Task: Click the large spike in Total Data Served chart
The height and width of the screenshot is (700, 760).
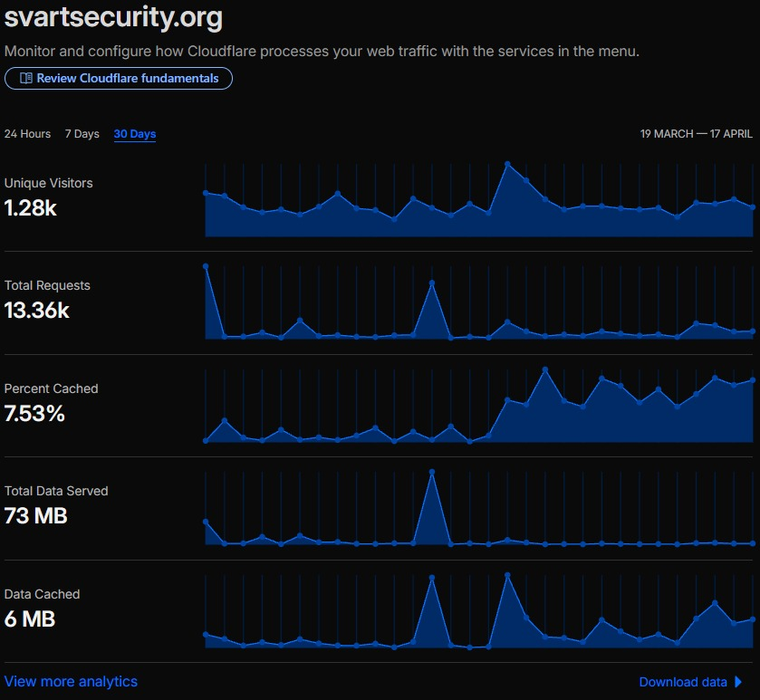Action: coord(432,471)
